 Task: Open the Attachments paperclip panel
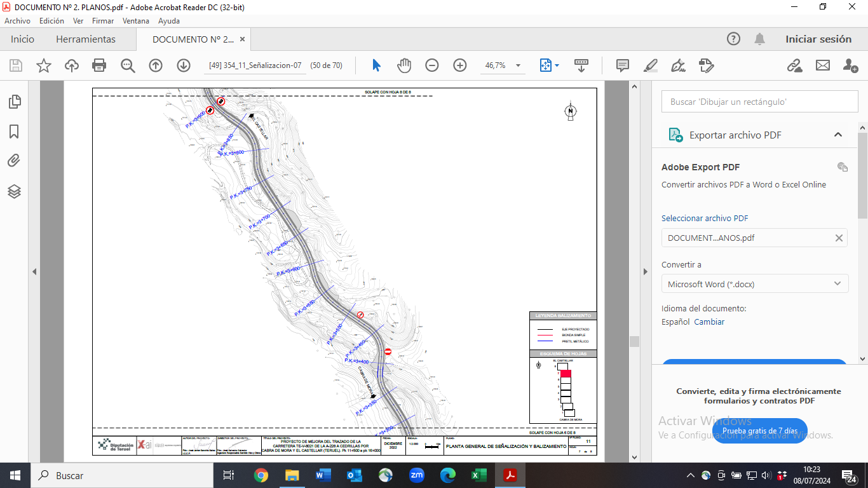14,161
